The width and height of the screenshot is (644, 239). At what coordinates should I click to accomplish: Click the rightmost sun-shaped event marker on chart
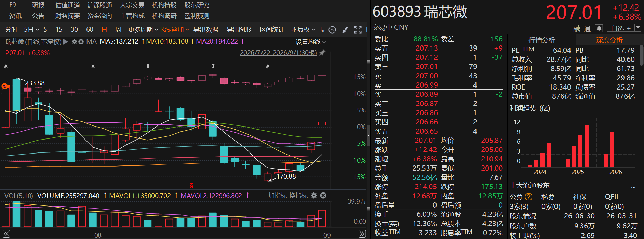point(268,66)
